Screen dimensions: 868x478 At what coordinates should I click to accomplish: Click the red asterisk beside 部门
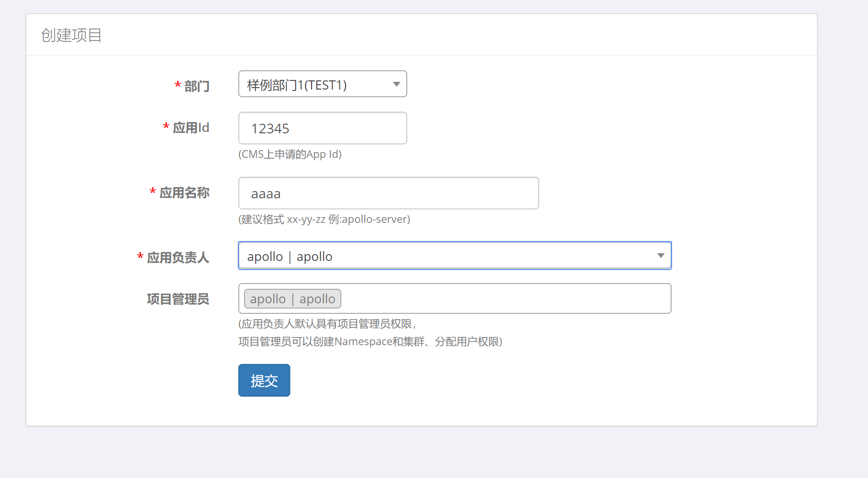178,85
